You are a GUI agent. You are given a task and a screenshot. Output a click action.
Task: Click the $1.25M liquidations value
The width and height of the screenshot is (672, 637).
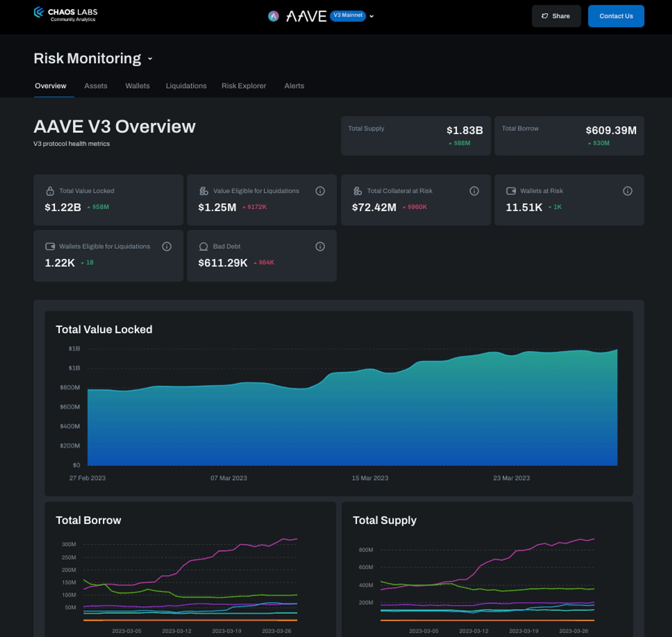coord(217,207)
